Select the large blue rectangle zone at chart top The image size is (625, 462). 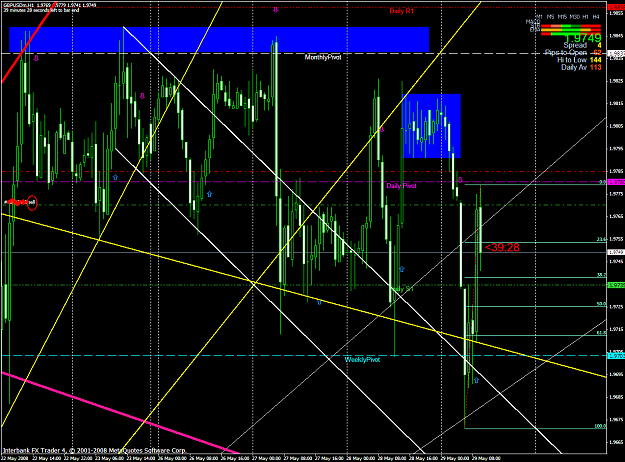pos(219,39)
